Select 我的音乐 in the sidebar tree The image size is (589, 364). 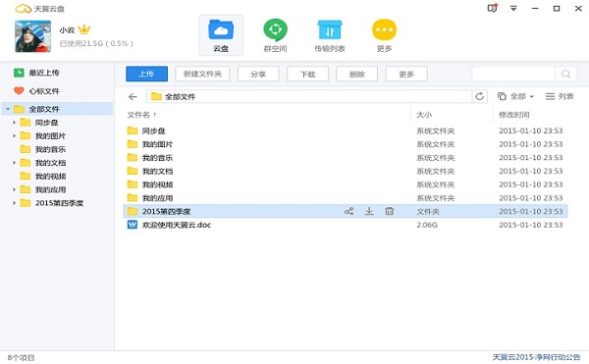point(50,149)
